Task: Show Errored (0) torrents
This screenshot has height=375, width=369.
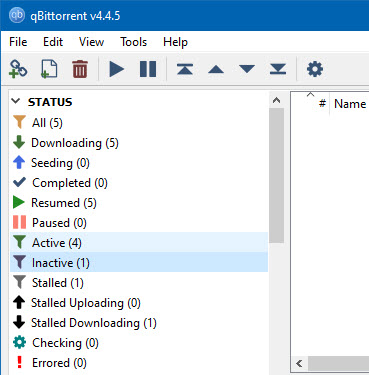Action: pyautogui.click(x=139, y=363)
